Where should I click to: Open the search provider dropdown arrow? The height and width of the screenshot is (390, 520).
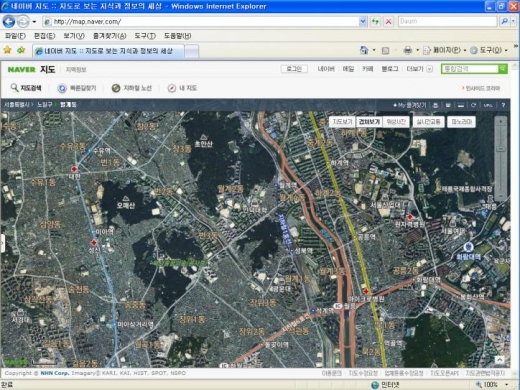[x=513, y=21]
